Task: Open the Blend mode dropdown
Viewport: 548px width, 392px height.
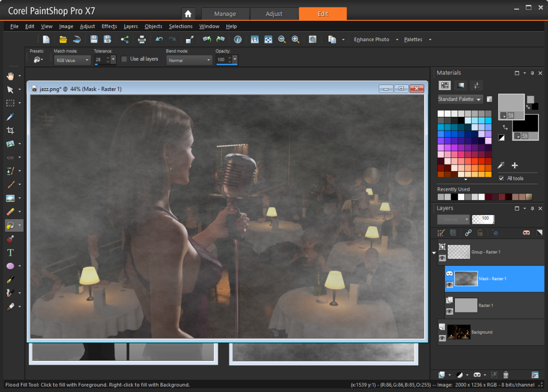Action: [189, 60]
